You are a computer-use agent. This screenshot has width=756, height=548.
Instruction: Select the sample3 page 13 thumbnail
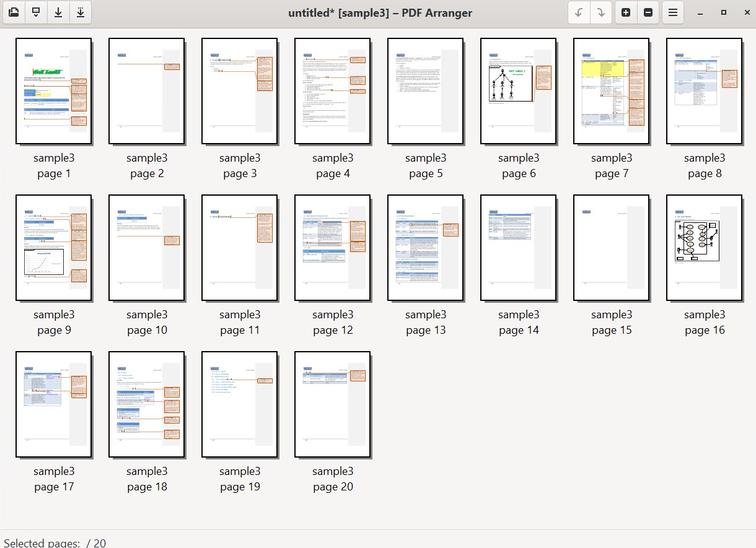pyautogui.click(x=426, y=248)
